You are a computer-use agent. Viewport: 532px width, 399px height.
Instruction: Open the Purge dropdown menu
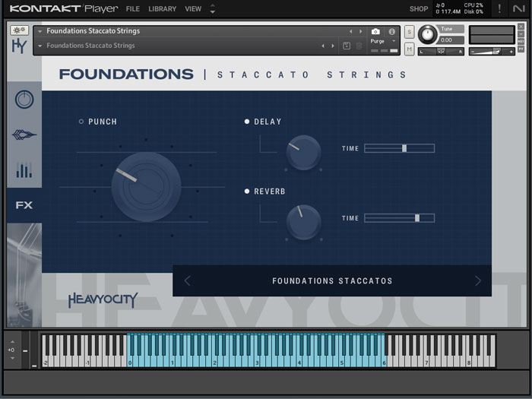pyautogui.click(x=383, y=41)
